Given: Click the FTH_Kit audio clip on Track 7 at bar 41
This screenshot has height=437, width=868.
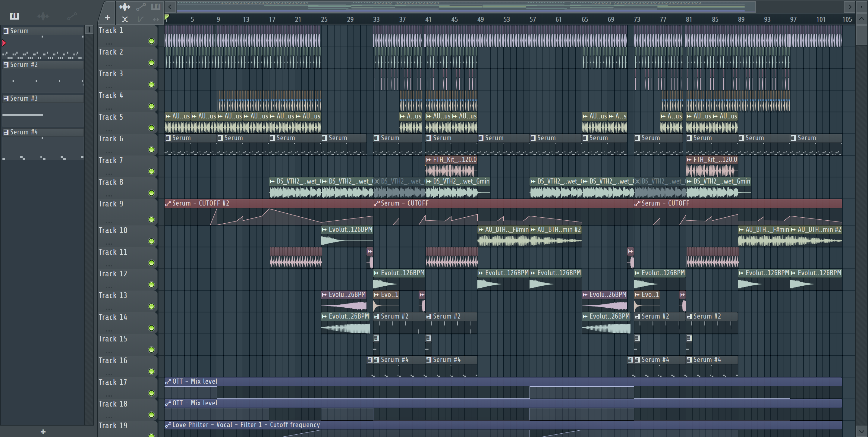Looking at the screenshot, I should point(451,166).
